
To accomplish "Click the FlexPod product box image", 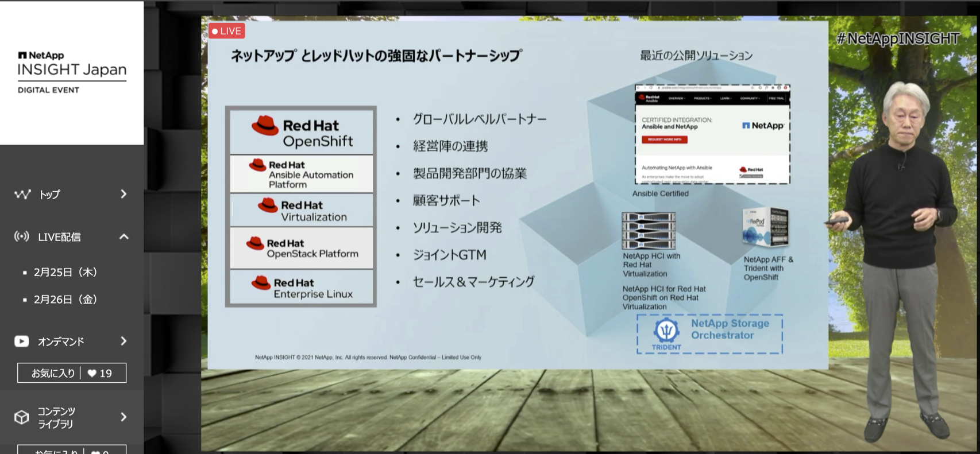I will pyautogui.click(x=765, y=227).
